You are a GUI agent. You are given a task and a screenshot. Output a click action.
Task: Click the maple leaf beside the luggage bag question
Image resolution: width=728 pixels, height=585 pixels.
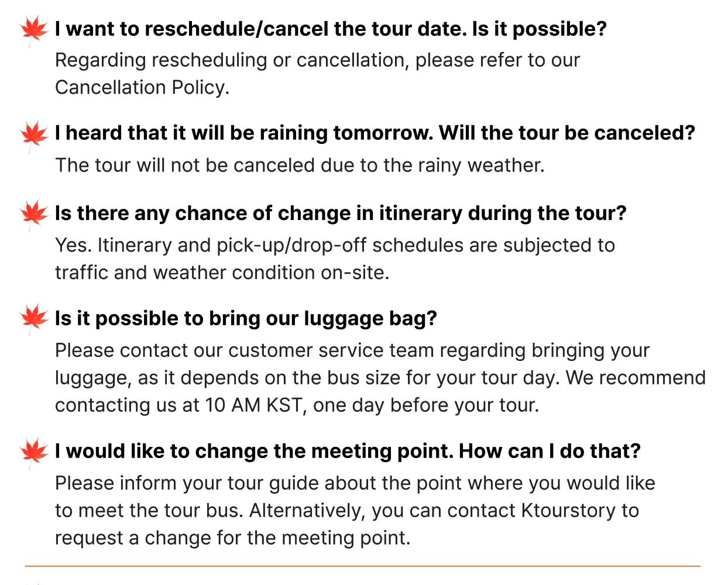(x=33, y=319)
